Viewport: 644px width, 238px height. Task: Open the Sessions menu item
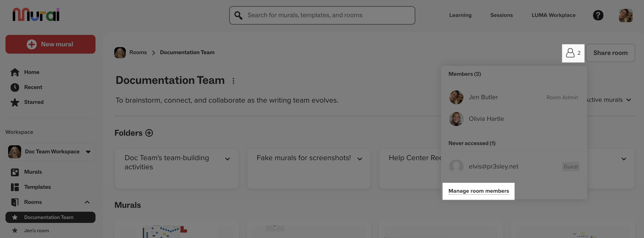pyautogui.click(x=502, y=15)
